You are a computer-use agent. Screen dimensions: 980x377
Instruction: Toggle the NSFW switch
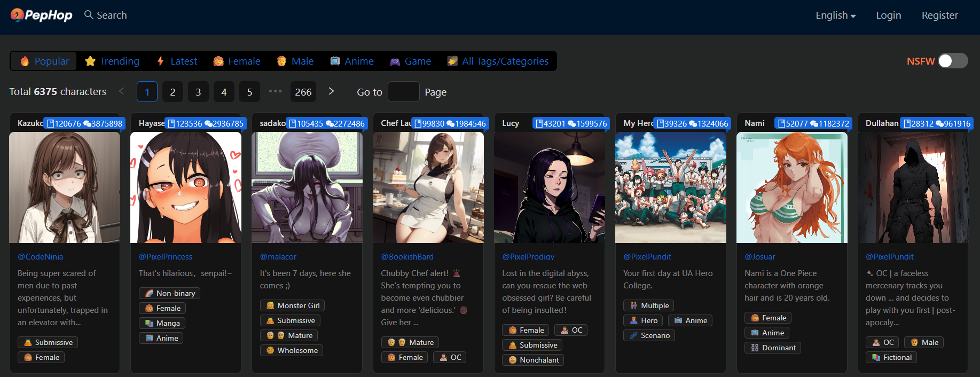pyautogui.click(x=953, y=61)
